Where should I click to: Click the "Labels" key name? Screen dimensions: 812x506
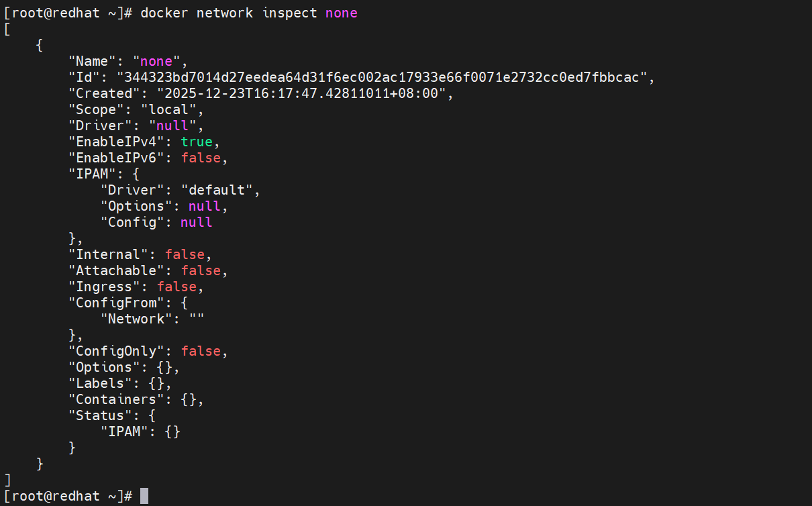tap(100, 383)
